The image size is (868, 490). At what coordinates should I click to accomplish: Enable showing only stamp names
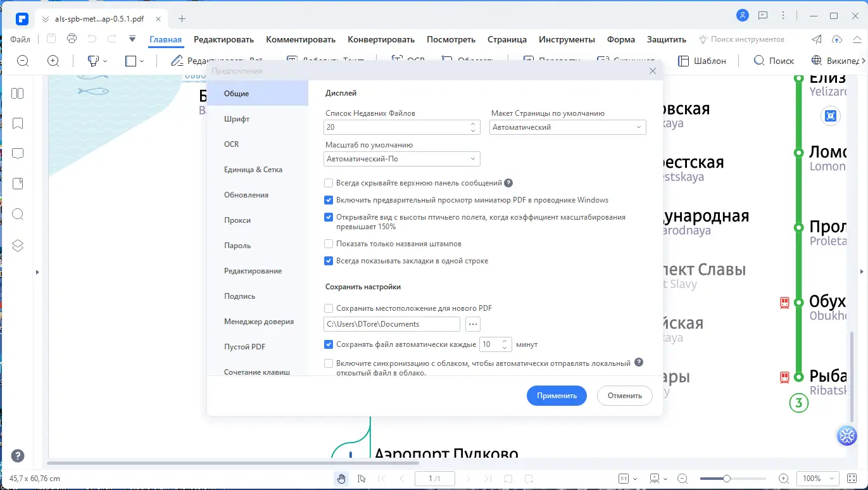329,243
